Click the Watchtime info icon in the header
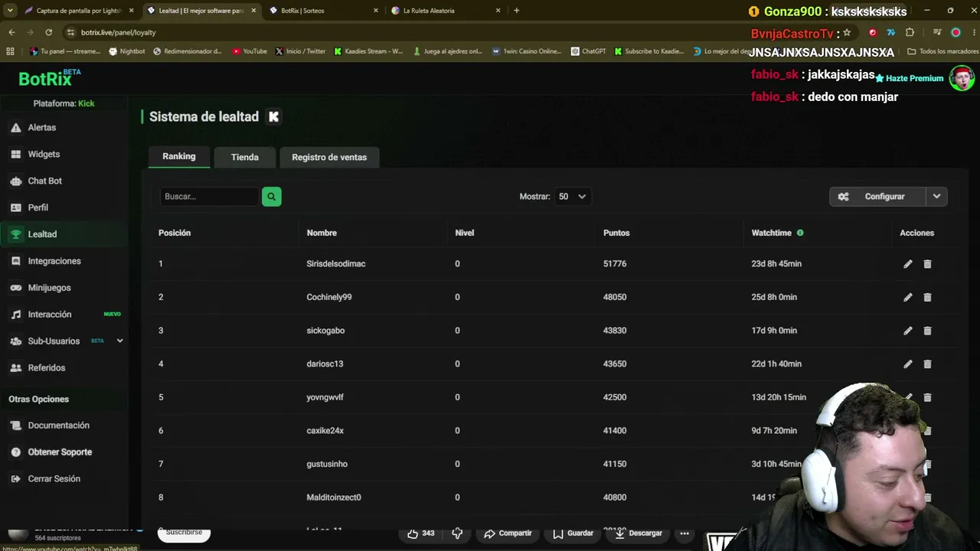Image resolution: width=980 pixels, height=551 pixels. pyautogui.click(x=800, y=233)
